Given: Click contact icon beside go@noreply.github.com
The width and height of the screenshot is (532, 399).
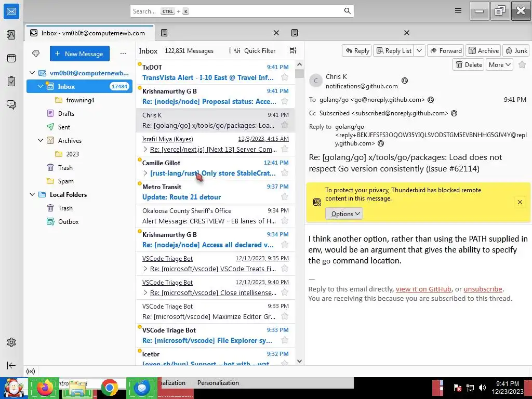Looking at the screenshot, I should point(431,100).
